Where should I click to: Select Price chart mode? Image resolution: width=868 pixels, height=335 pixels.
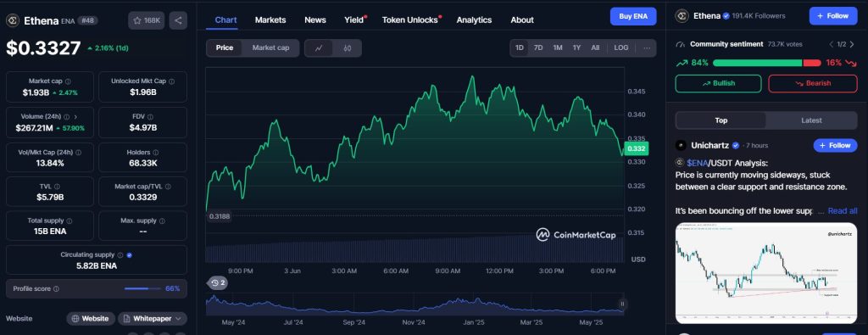tap(224, 48)
